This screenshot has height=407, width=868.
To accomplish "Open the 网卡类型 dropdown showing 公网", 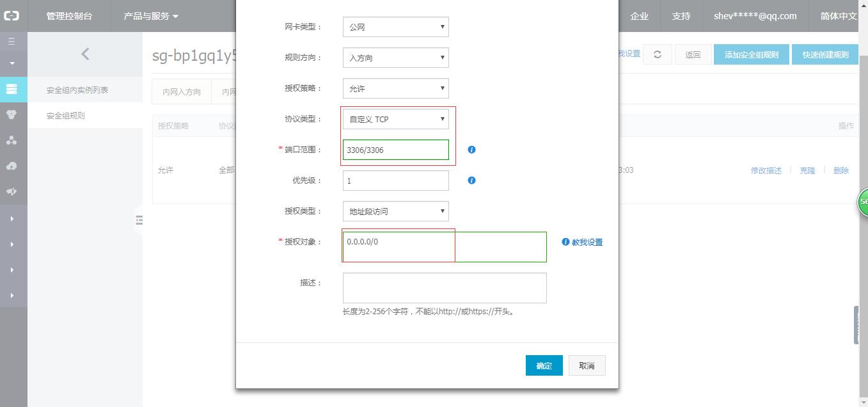I will click(x=396, y=27).
